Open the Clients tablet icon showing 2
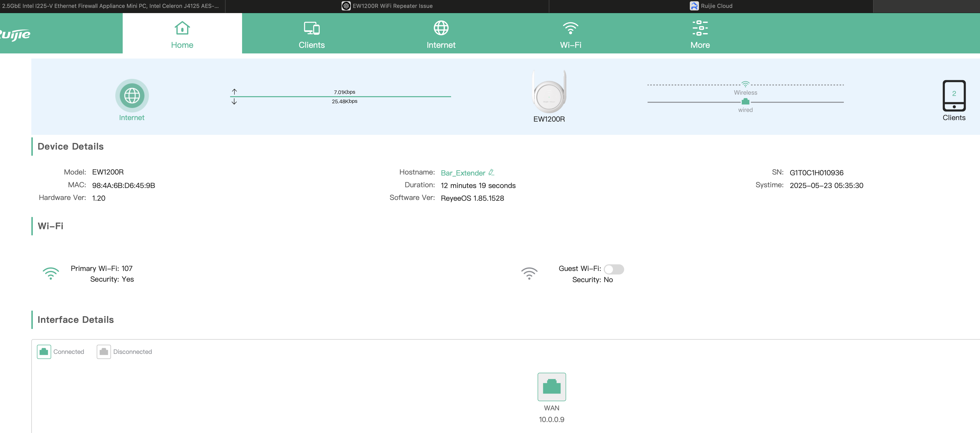 pyautogui.click(x=953, y=95)
